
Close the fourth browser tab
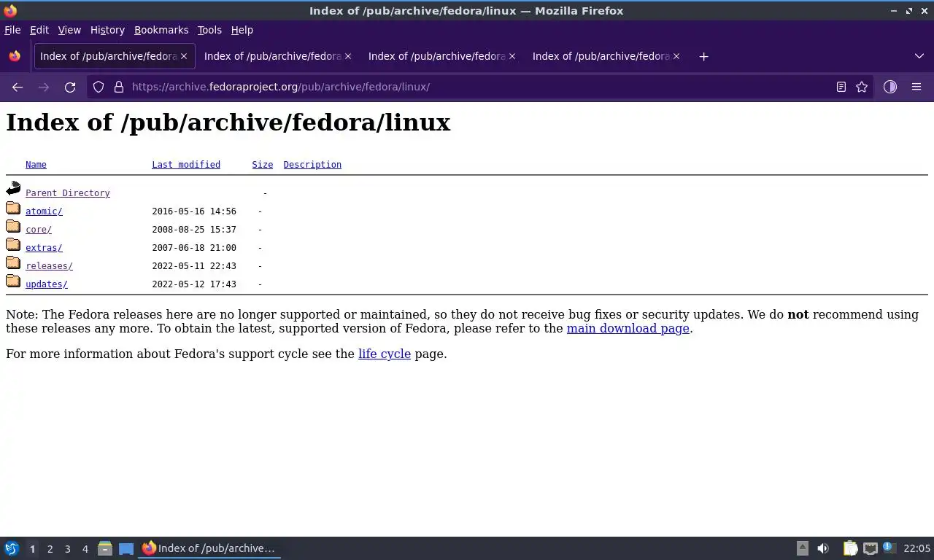point(676,56)
